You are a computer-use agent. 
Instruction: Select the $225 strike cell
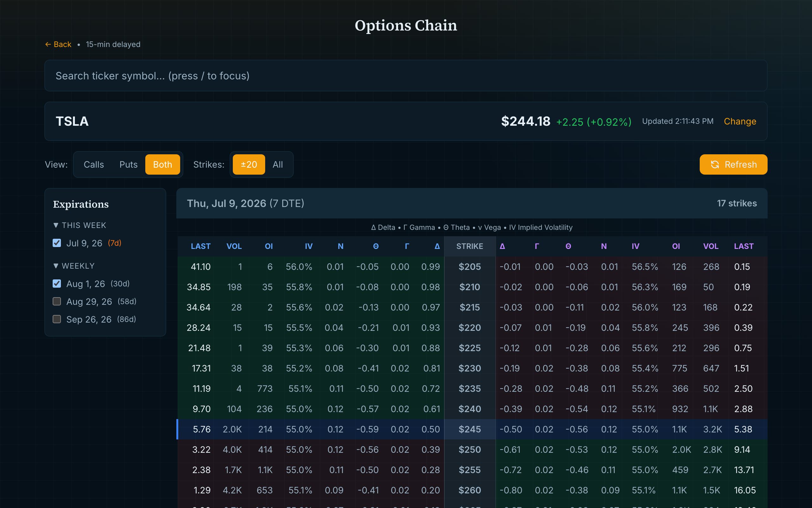(470, 348)
